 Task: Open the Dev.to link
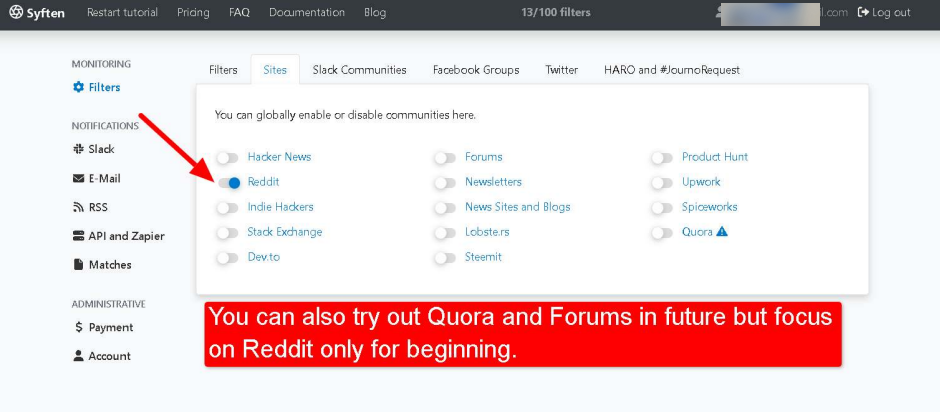click(x=264, y=257)
